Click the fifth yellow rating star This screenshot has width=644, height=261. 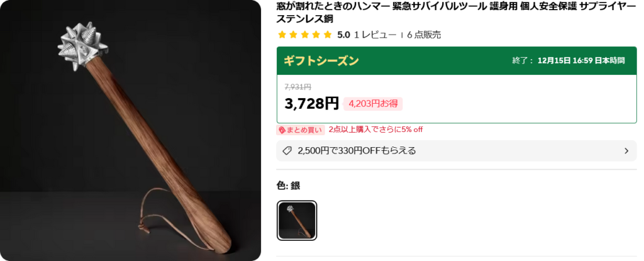coord(327,35)
